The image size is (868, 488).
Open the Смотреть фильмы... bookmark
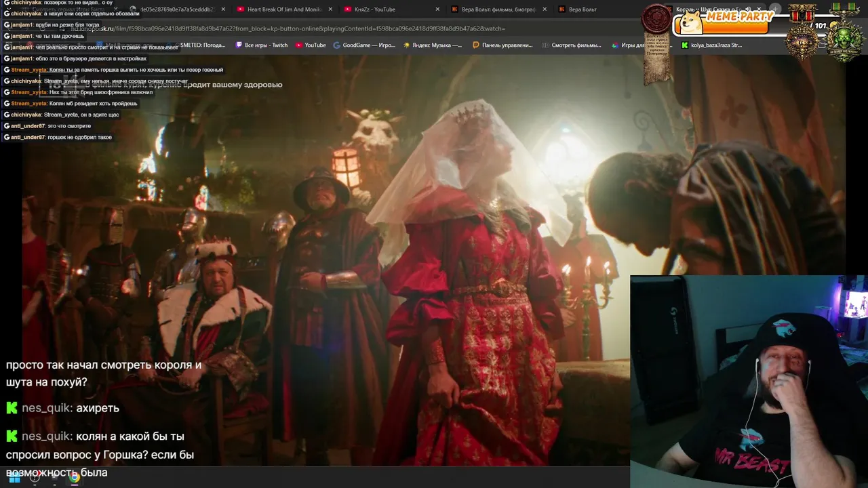pos(572,45)
